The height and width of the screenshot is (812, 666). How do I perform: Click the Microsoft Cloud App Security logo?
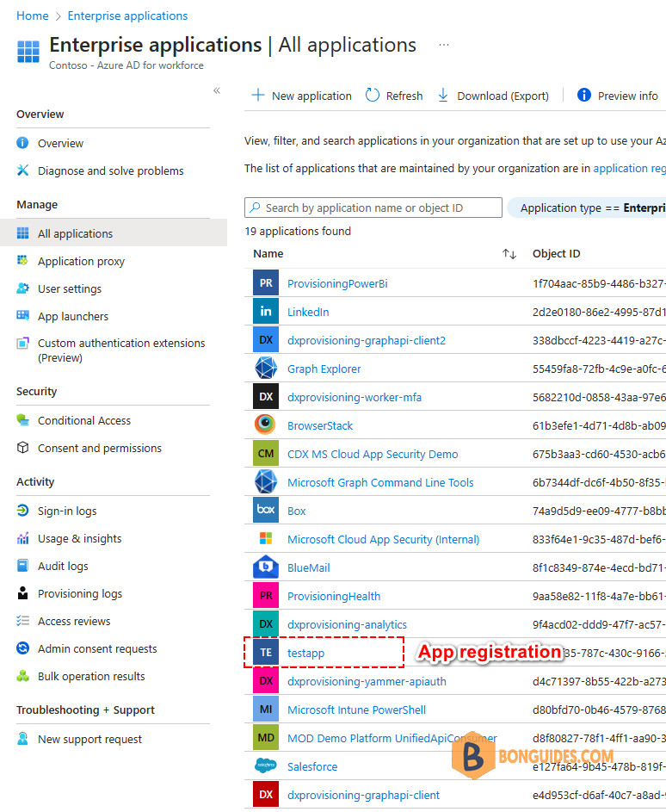(x=266, y=538)
